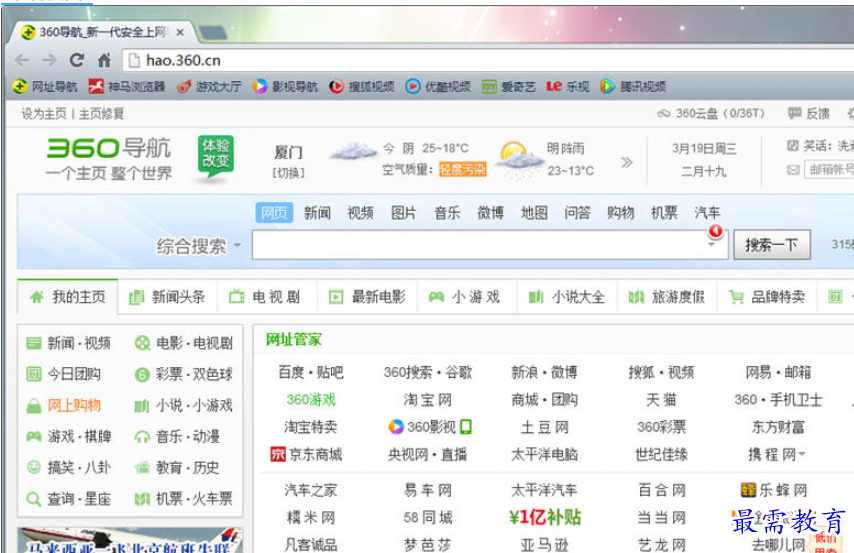Expand 携程网 dropdown arrow
The height and width of the screenshot is (553, 854).
pyautogui.click(x=802, y=454)
